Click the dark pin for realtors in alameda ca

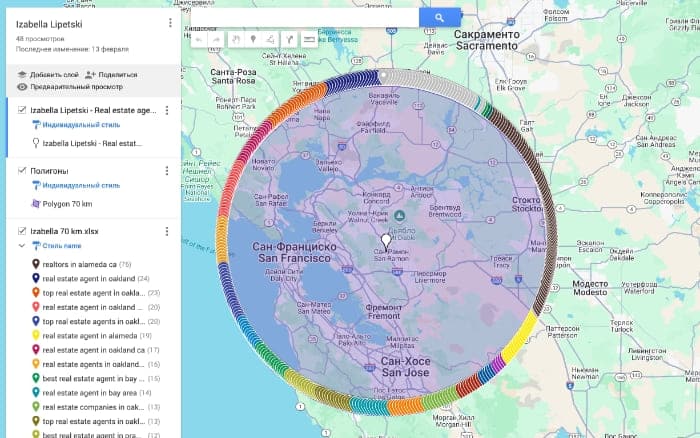36,264
